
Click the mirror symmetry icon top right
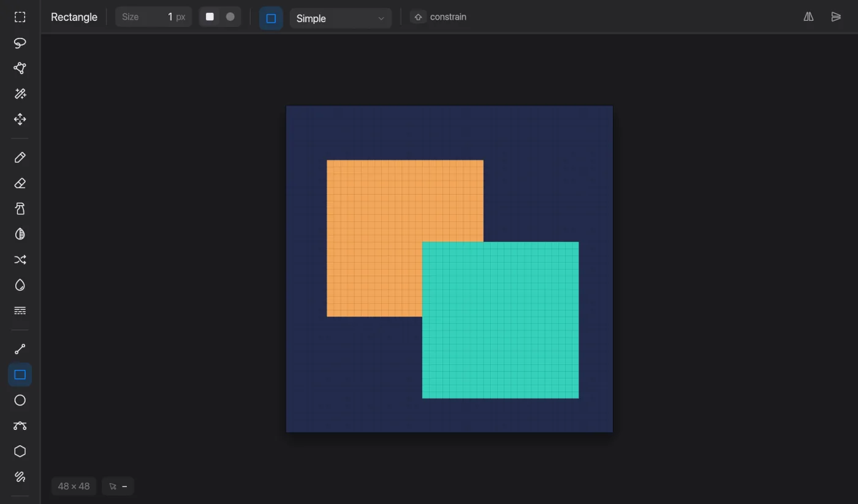809,17
